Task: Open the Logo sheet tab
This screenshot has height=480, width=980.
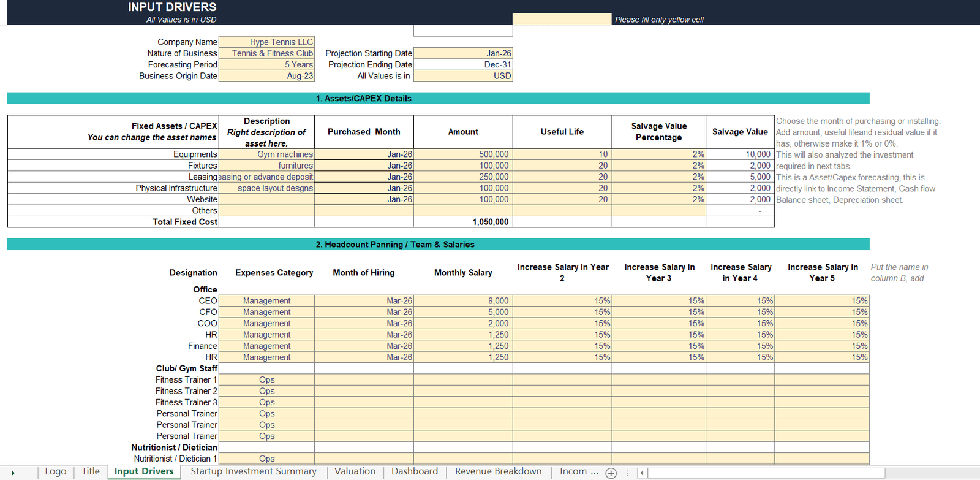Action: (55, 471)
